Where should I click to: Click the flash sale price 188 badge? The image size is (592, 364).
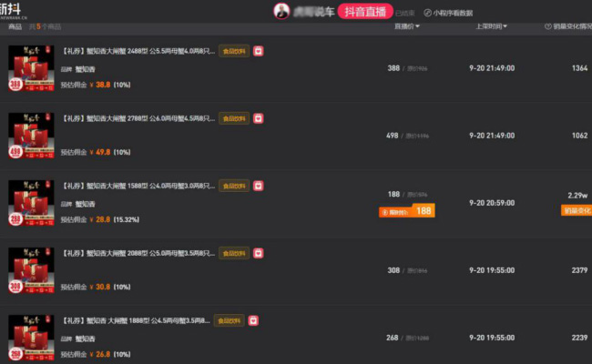pos(407,211)
